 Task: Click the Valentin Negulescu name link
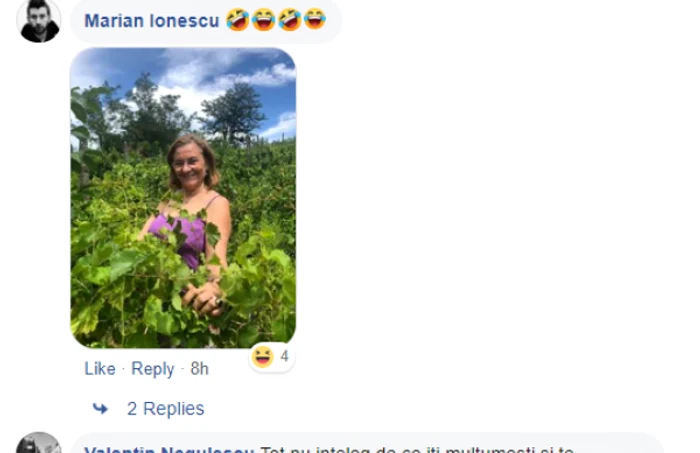[x=169, y=449]
